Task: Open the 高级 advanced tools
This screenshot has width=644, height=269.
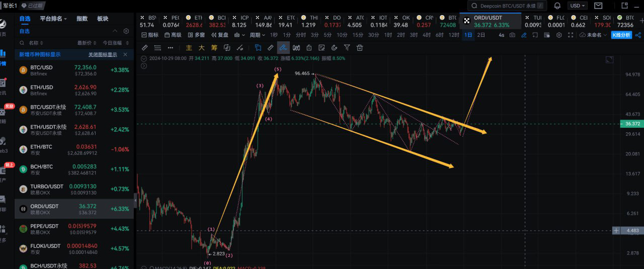Action: pos(173,35)
